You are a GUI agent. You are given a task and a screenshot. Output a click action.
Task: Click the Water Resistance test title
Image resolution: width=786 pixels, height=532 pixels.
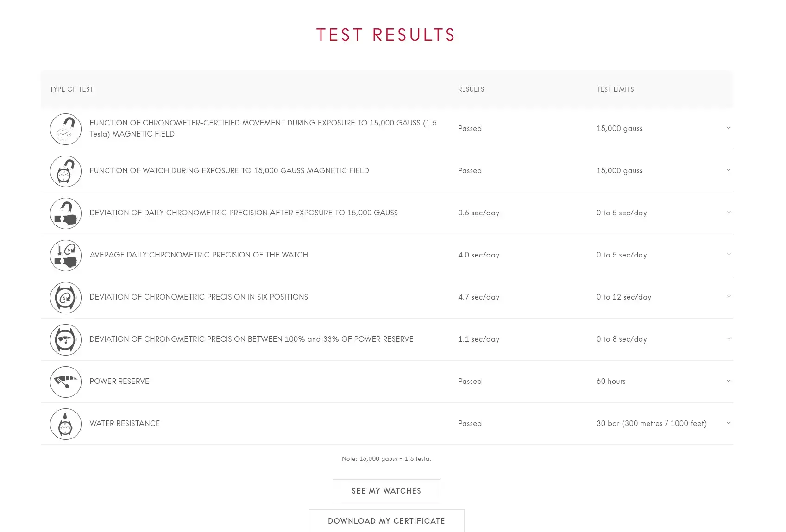pyautogui.click(x=125, y=424)
